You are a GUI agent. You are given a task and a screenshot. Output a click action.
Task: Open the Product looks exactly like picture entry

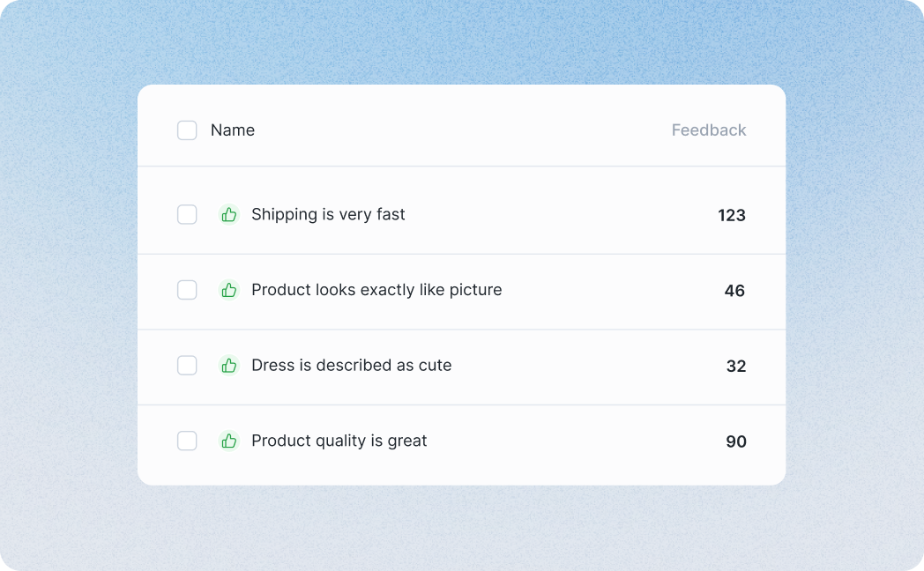click(x=376, y=290)
